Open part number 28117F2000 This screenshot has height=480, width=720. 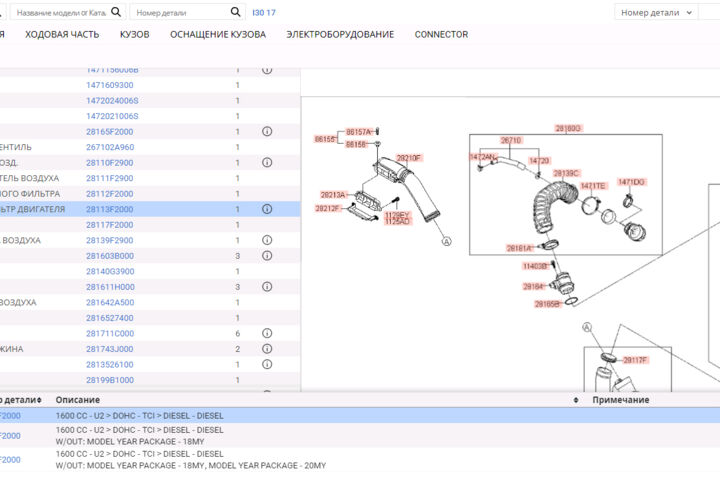click(x=110, y=225)
